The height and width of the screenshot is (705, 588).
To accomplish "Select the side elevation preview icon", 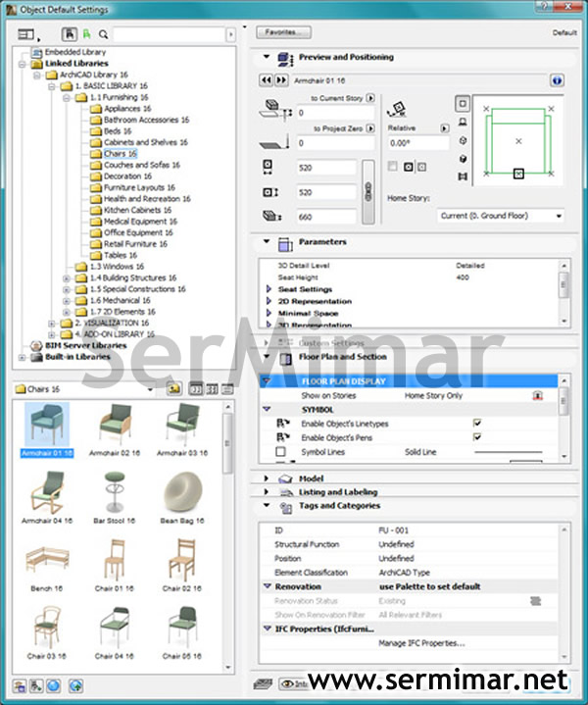I will pyautogui.click(x=463, y=122).
